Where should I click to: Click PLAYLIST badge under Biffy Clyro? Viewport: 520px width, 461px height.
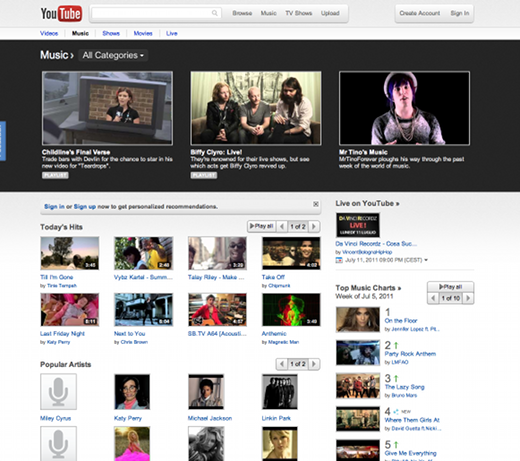coord(204,175)
